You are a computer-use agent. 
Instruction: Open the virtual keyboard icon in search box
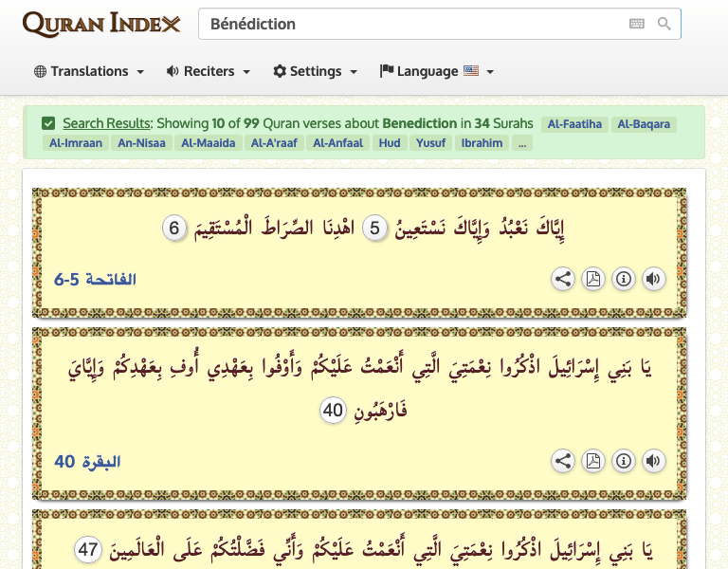pos(636,24)
